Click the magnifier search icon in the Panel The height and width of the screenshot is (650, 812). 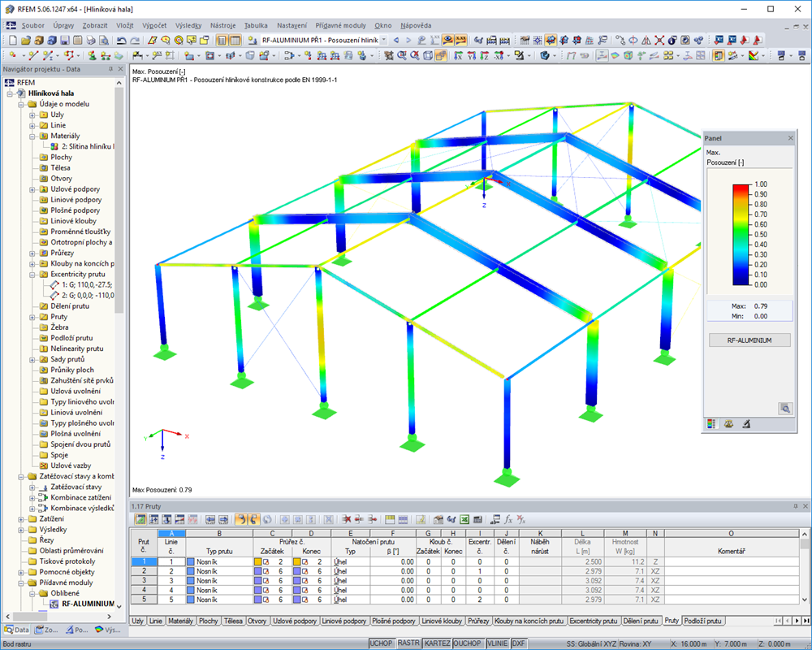pyautogui.click(x=785, y=408)
